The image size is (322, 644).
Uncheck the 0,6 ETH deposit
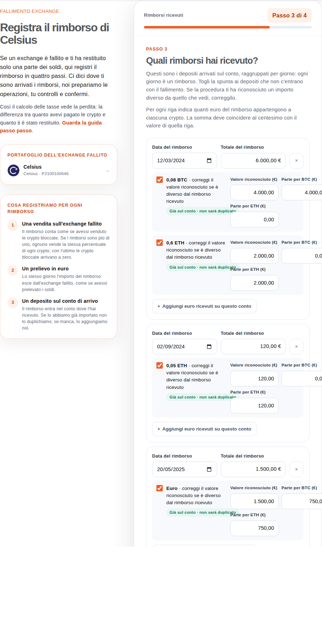pos(160,243)
